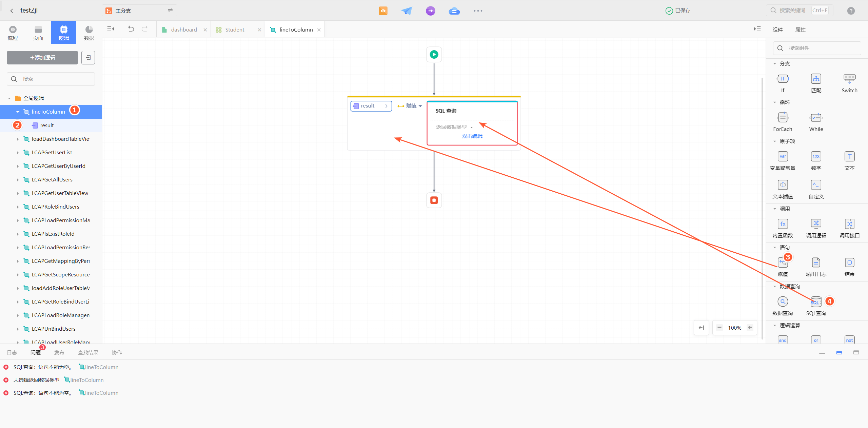Click the import icon beside 添加逻辑
The width and height of the screenshot is (868, 428).
[x=88, y=58]
